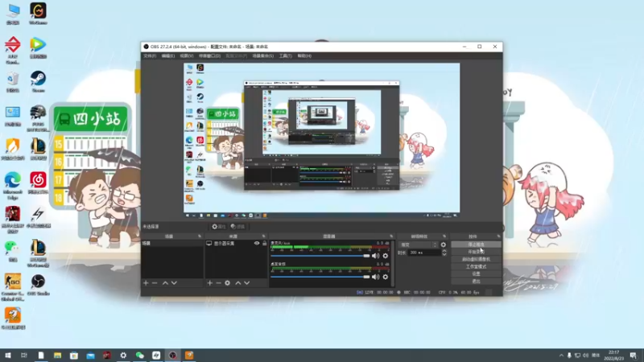Screen dimensions: 644x362
Task: Open the Docks menu in OBS
Action: pyautogui.click(x=209, y=56)
